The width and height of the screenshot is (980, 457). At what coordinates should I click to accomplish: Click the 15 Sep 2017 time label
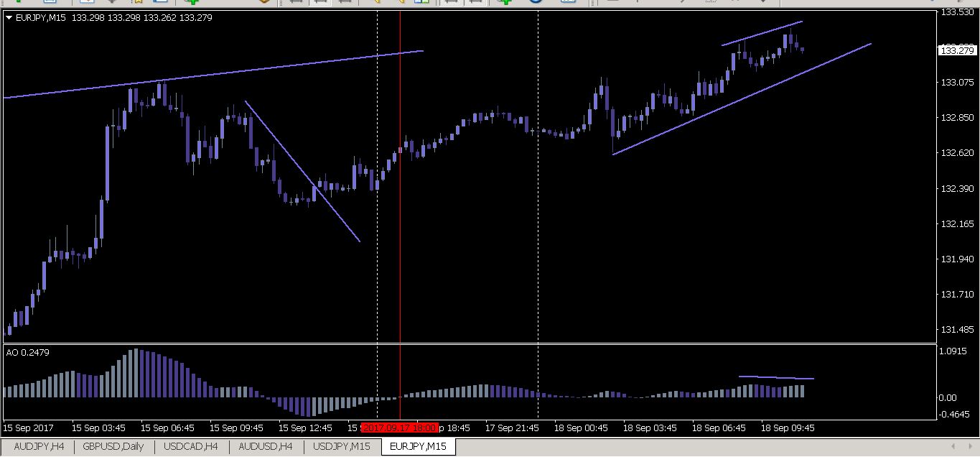click(27, 428)
